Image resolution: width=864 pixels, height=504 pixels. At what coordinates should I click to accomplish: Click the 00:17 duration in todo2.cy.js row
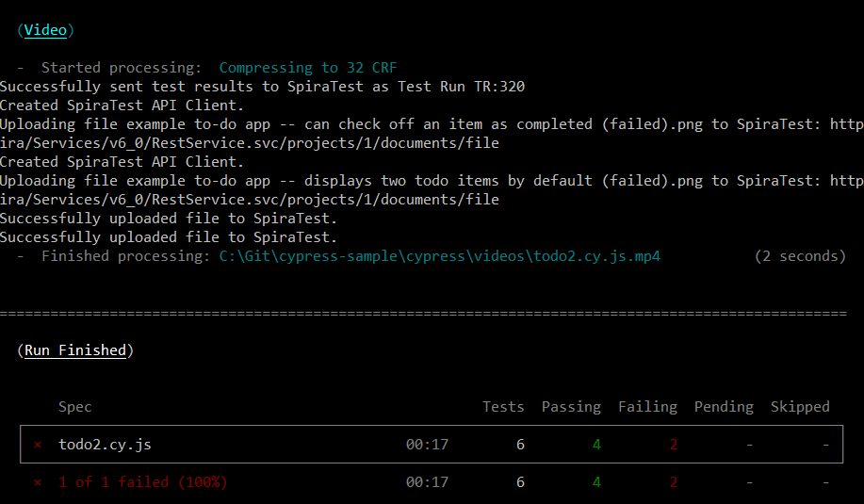click(427, 445)
